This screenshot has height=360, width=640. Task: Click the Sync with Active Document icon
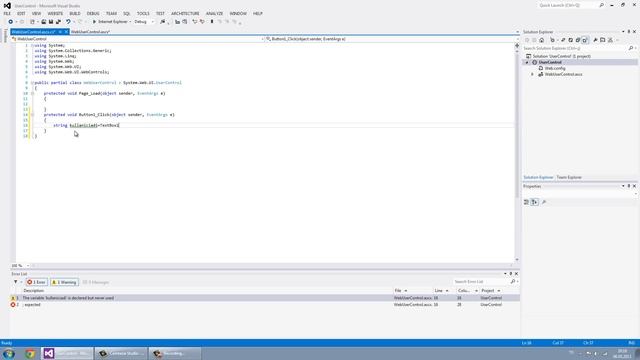coord(563,40)
